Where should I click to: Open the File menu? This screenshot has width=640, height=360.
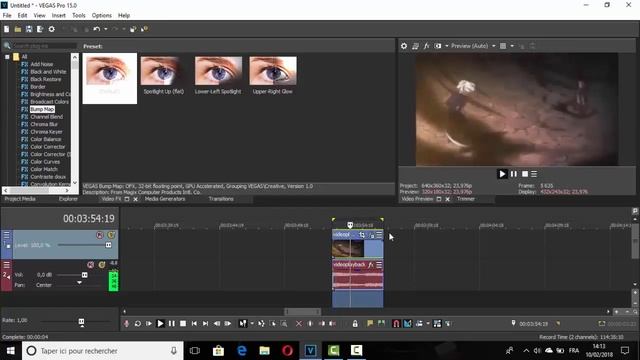(x=7, y=16)
